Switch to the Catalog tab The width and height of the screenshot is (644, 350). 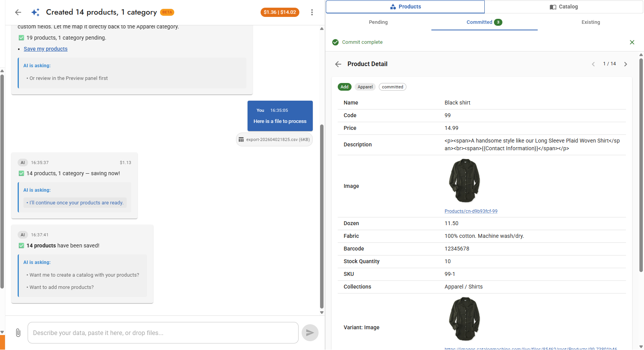564,7
